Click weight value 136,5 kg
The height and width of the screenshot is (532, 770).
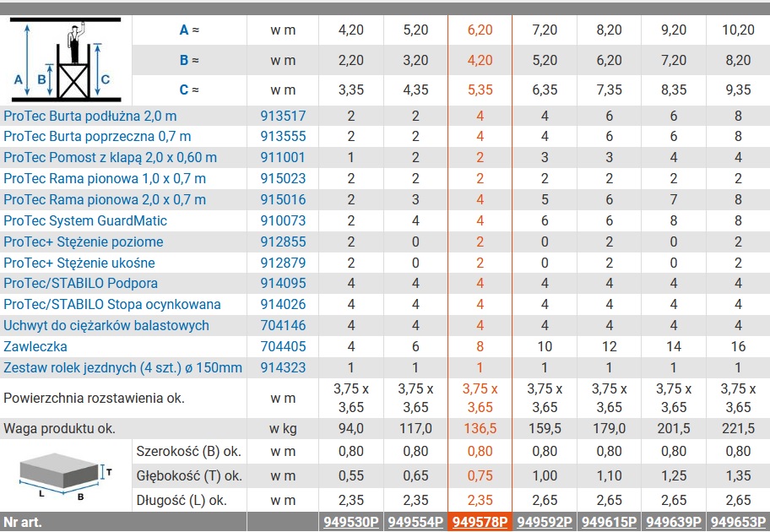pyautogui.click(x=480, y=428)
